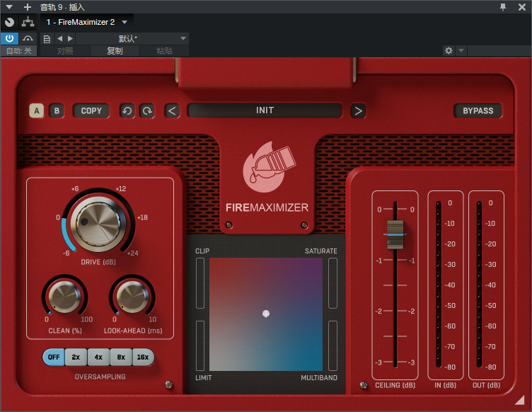The width and height of the screenshot is (532, 412).
Task: Click the redo arrow icon
Action: tap(147, 111)
